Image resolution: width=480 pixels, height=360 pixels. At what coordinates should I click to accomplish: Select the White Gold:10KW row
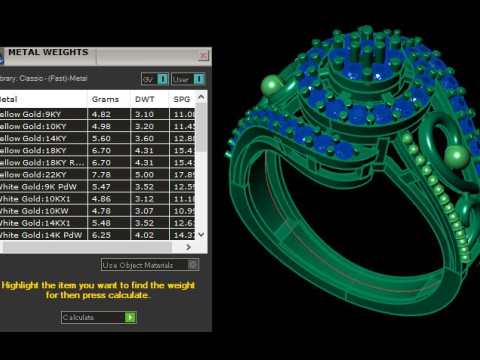coord(97,211)
